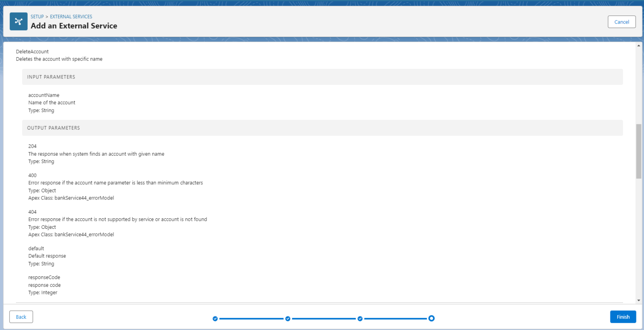
Task: Collapse the OUTPUT PARAMETERS section header
Action: (53, 128)
